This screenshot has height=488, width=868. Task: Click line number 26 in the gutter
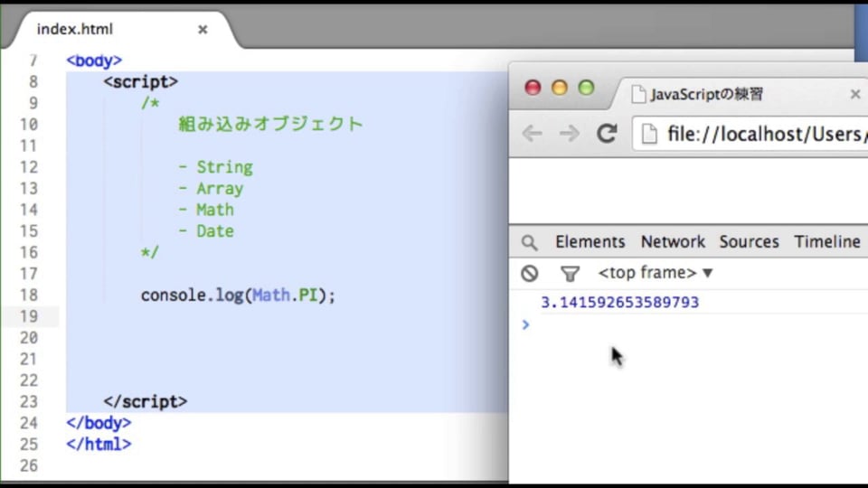(x=29, y=466)
